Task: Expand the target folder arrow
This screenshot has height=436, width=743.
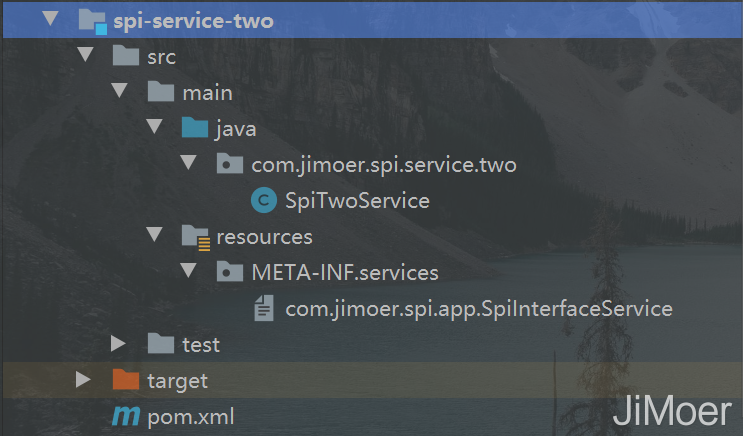Action: coord(85,380)
